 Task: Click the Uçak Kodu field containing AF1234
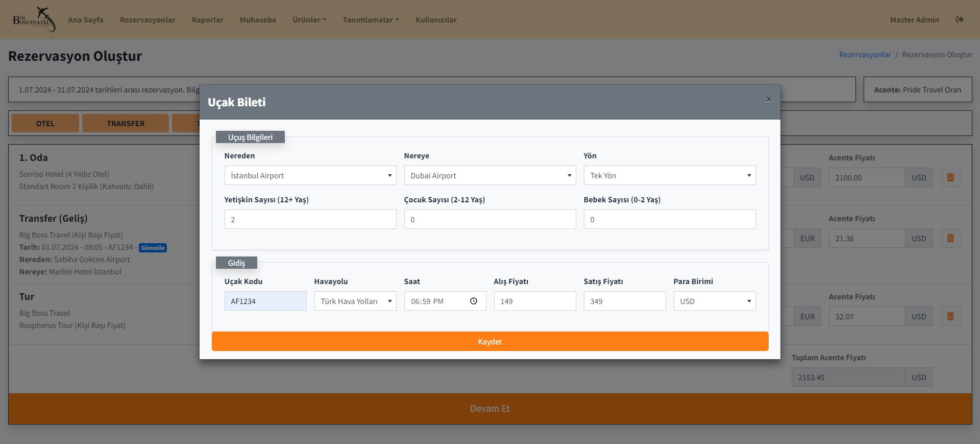pyautogui.click(x=265, y=301)
